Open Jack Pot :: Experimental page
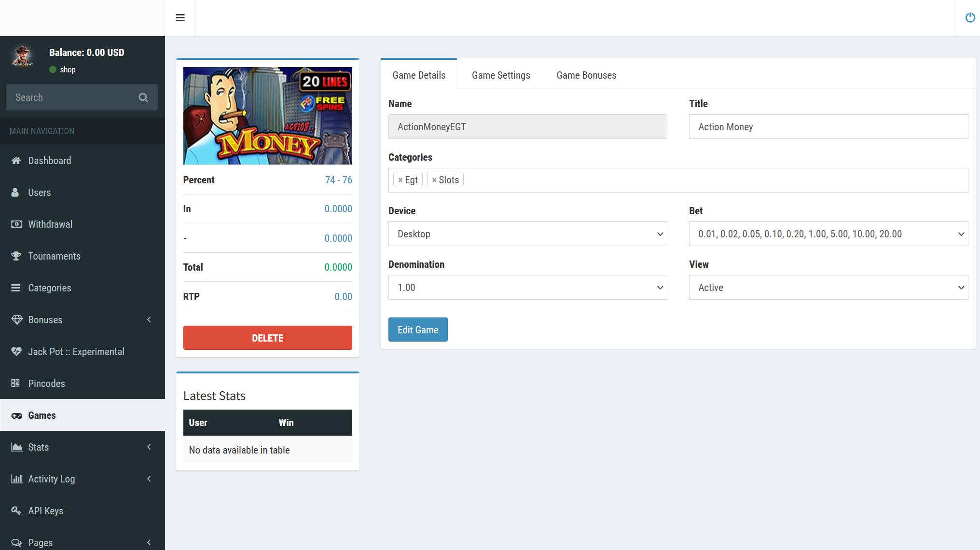 click(83, 352)
